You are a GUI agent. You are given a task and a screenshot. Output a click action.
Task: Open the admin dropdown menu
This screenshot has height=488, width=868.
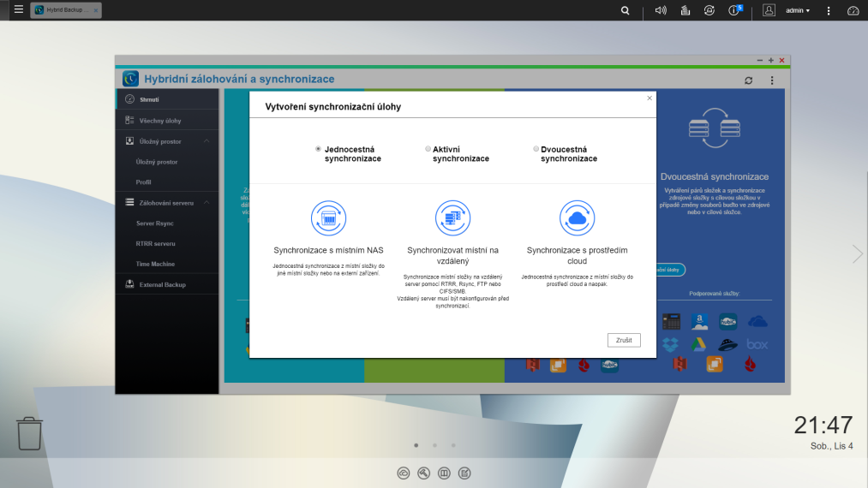coord(798,10)
